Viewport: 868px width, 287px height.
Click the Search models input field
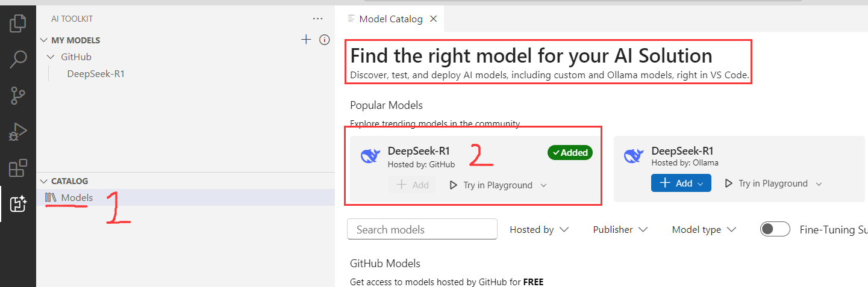click(x=422, y=229)
